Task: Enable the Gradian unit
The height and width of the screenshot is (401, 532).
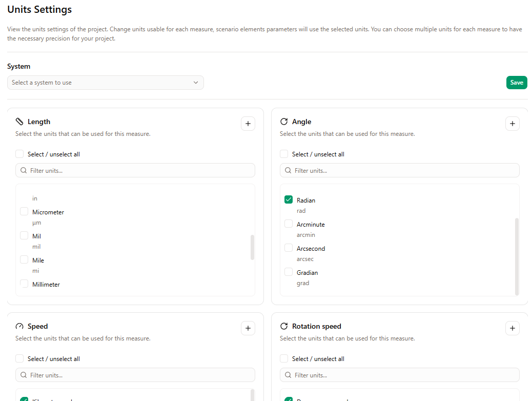Action: coord(289,272)
